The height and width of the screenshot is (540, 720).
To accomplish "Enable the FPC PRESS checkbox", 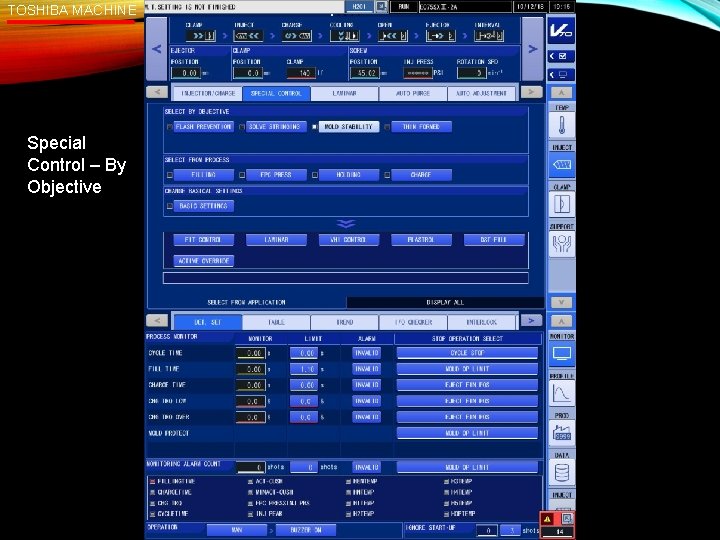I will [242, 175].
